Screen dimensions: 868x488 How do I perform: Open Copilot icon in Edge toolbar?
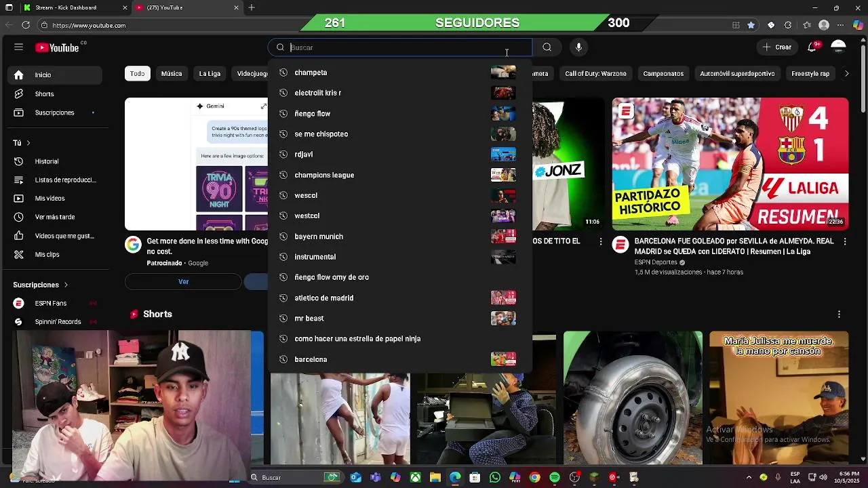[x=858, y=25]
